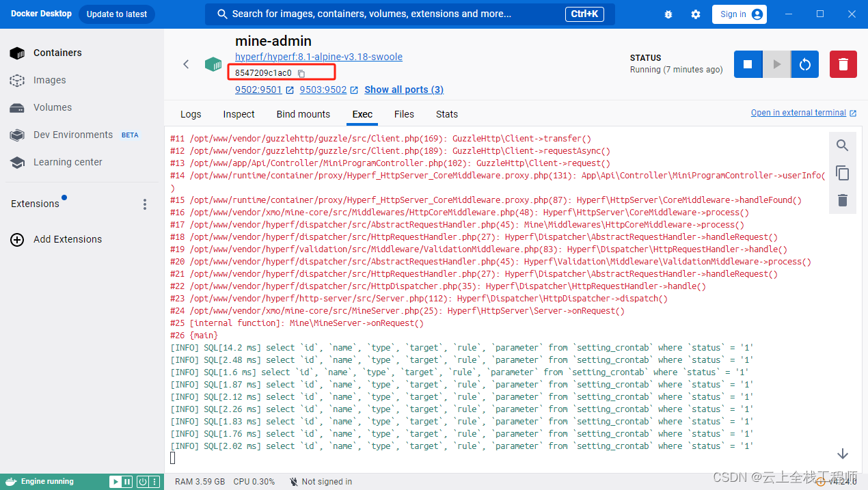Stop the mine-admin container
This screenshot has height=490, width=868.
[748, 64]
